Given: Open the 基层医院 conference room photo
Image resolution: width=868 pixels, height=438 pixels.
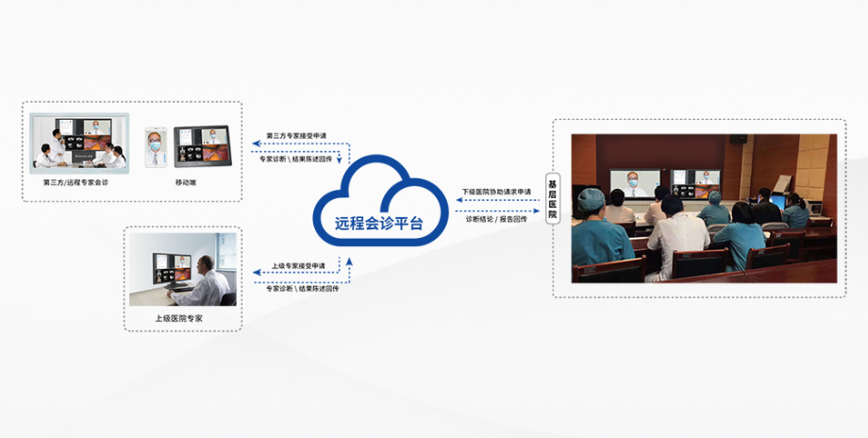Looking at the screenshot, I should 704,209.
